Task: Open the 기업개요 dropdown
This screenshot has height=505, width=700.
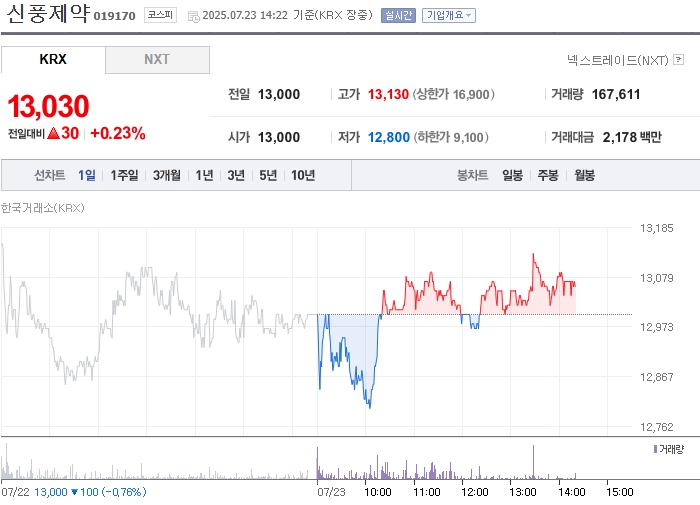Action: pos(449,16)
